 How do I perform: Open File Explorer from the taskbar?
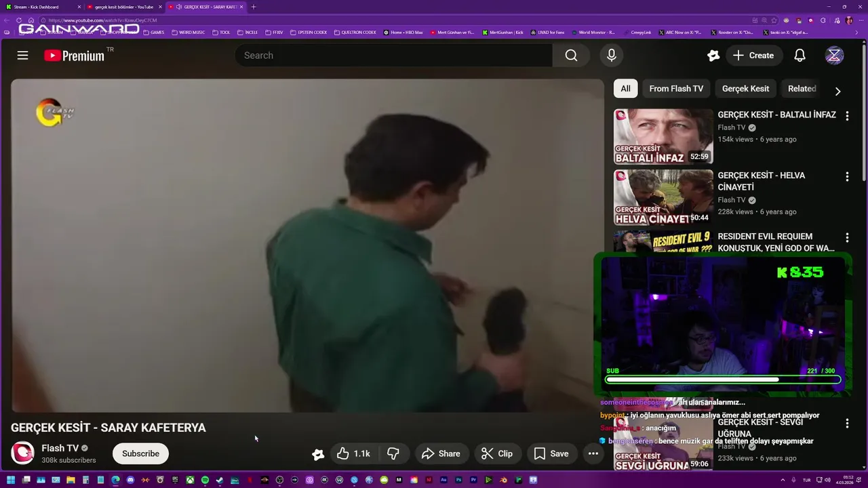pyautogui.click(x=71, y=480)
